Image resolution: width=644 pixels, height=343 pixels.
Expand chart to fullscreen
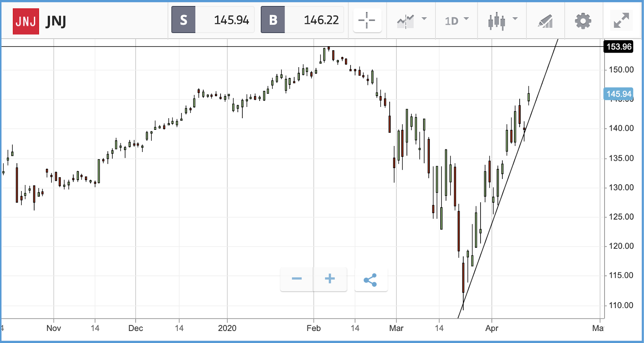(x=621, y=21)
